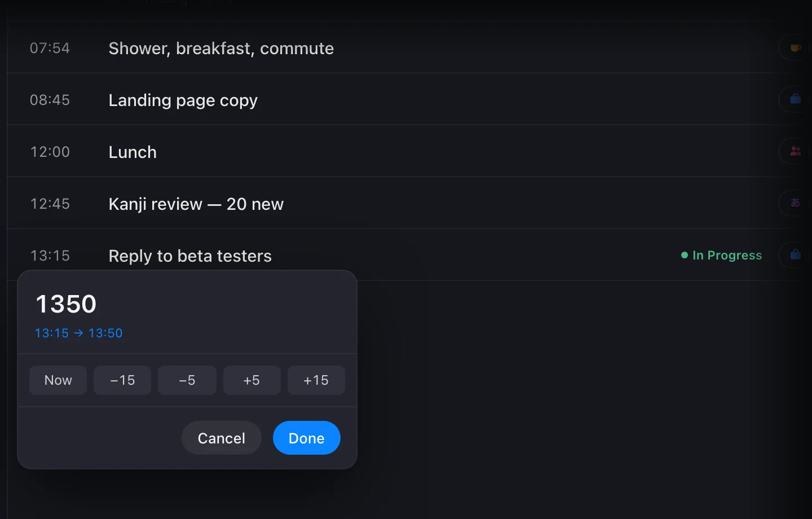Screen dimensions: 812x519
Task: Subtract 15 minutes with the −15 button
Action: [x=122, y=380]
